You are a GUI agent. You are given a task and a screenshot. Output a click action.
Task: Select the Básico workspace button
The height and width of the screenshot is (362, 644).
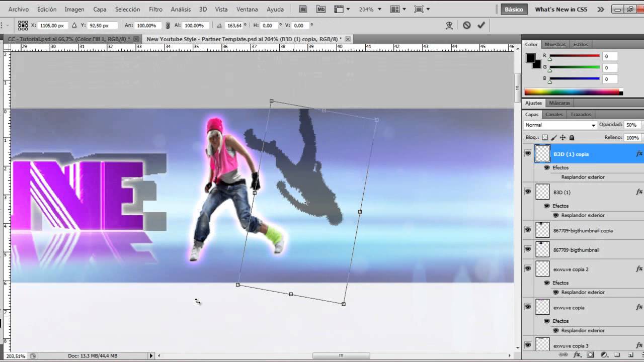514,9
